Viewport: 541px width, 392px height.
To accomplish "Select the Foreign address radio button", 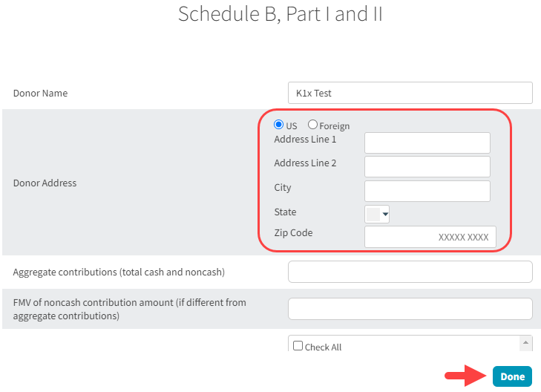I will [312, 125].
